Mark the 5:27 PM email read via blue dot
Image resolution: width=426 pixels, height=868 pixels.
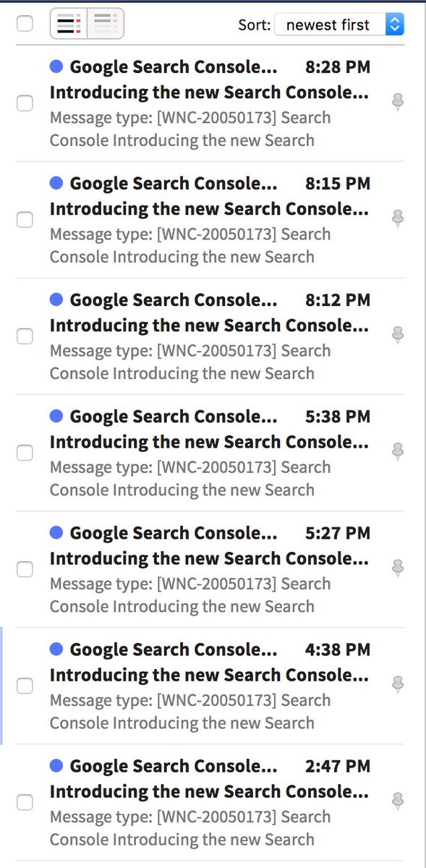(56, 532)
